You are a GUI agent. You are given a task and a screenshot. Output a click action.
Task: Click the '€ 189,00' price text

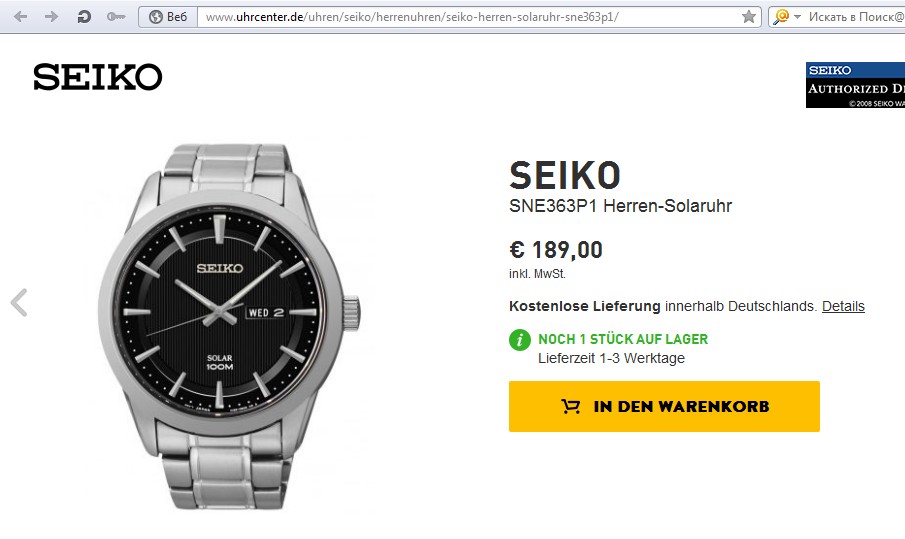click(x=556, y=250)
